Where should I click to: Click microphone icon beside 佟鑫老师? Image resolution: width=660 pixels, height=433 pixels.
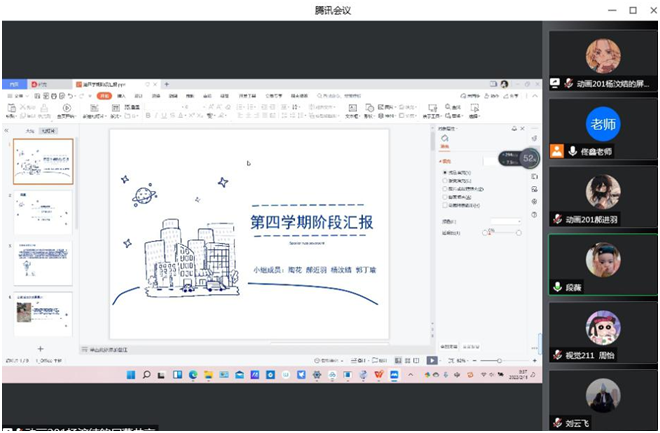573,152
